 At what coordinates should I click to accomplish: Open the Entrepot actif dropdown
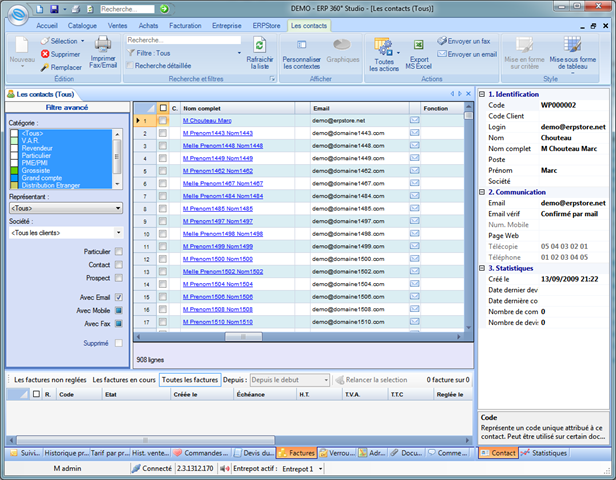click(321, 469)
